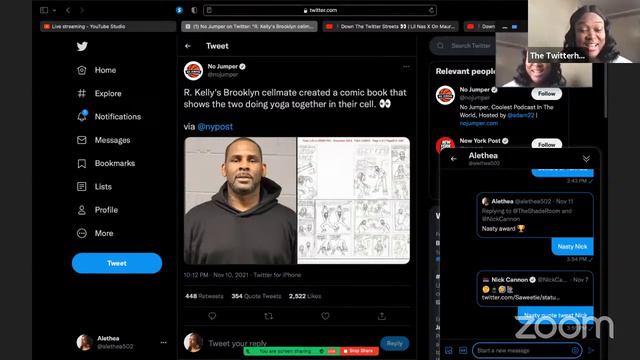The width and height of the screenshot is (640, 360).
Task: Click the add photo icon in messages
Action: (x=449, y=351)
